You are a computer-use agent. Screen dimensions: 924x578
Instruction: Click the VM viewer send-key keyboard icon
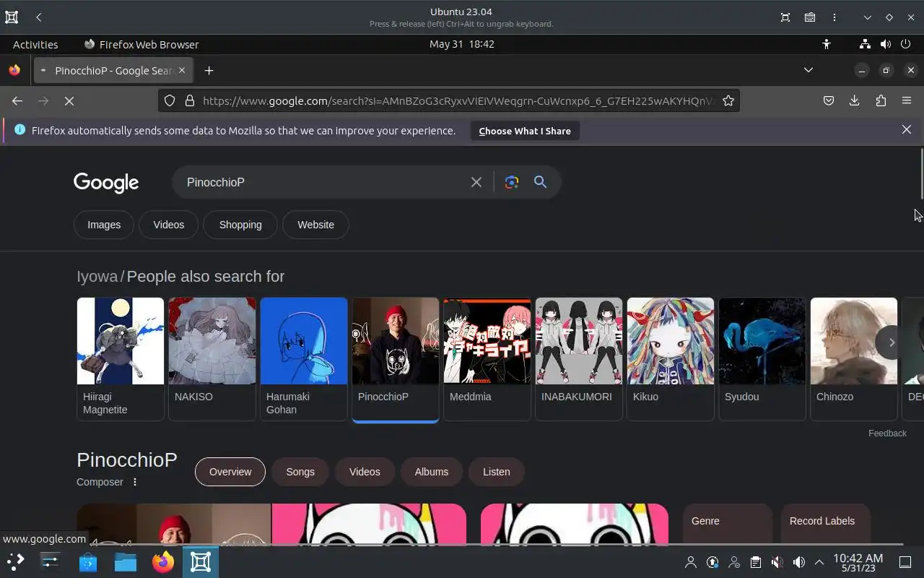pos(810,17)
